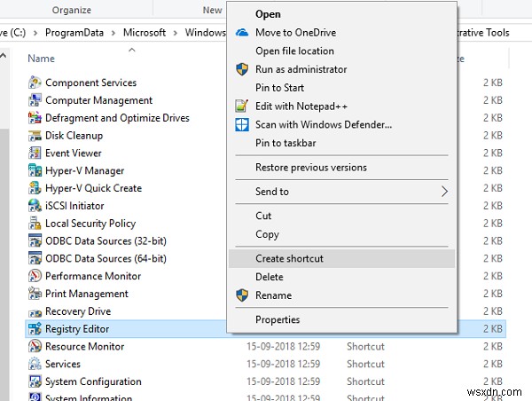The height and width of the screenshot is (401, 532).
Task: Click the Performance Monitor icon
Action: tap(35, 276)
